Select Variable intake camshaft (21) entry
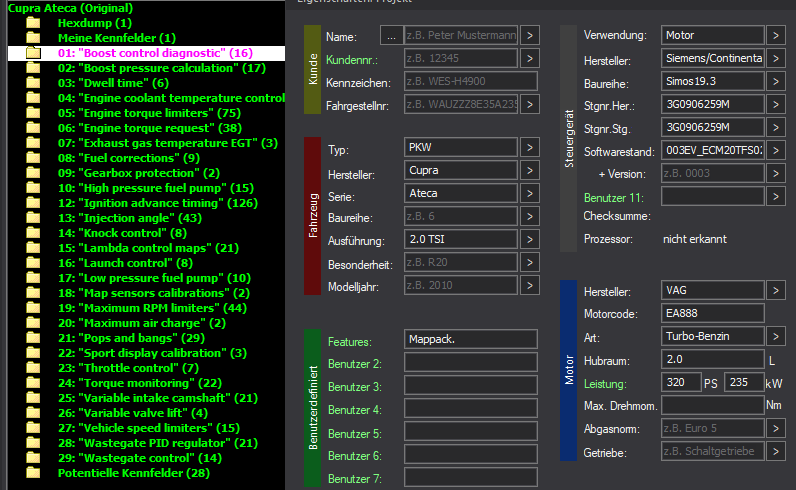 (x=158, y=398)
